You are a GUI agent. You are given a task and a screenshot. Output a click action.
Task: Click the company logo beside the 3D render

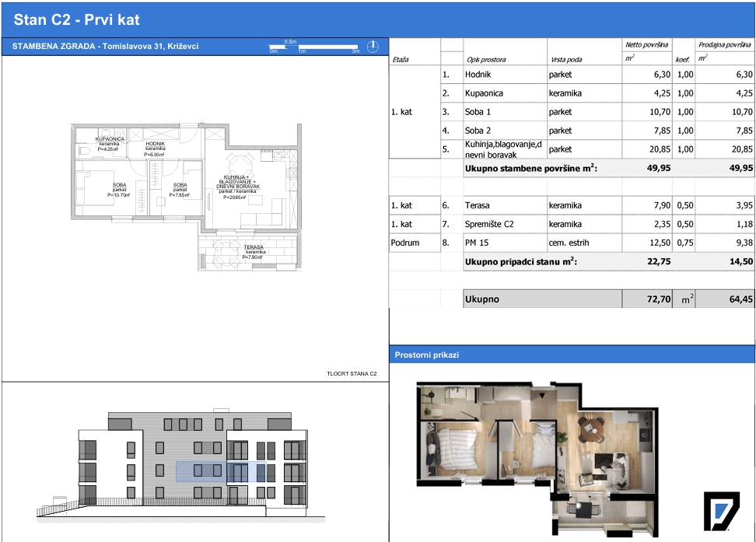coord(721,511)
